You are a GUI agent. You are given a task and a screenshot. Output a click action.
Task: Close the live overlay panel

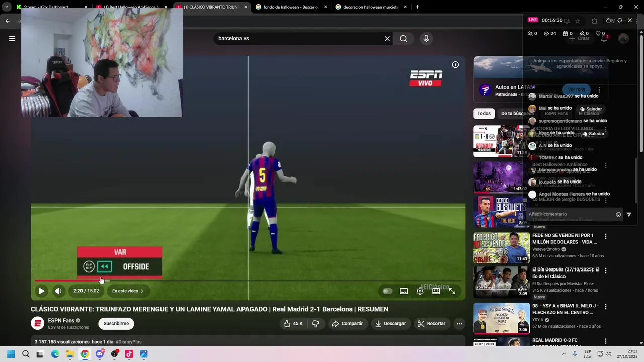point(630,20)
